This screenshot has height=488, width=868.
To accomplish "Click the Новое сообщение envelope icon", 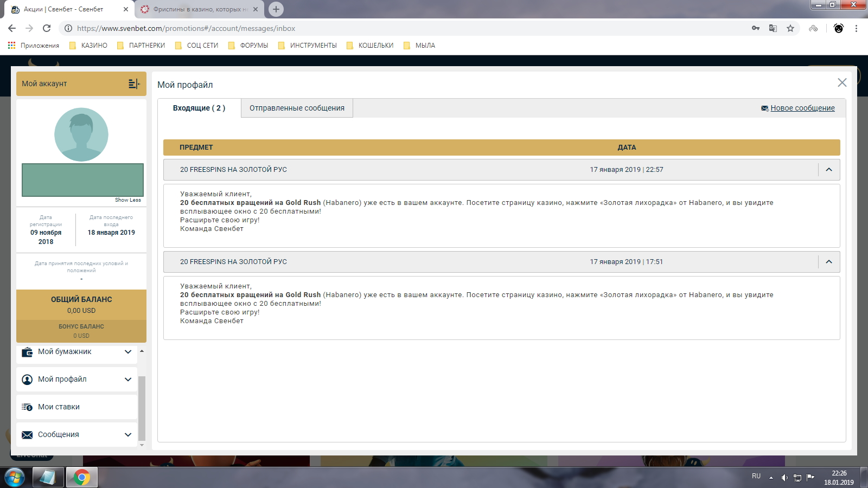I will pyautogui.click(x=765, y=108).
